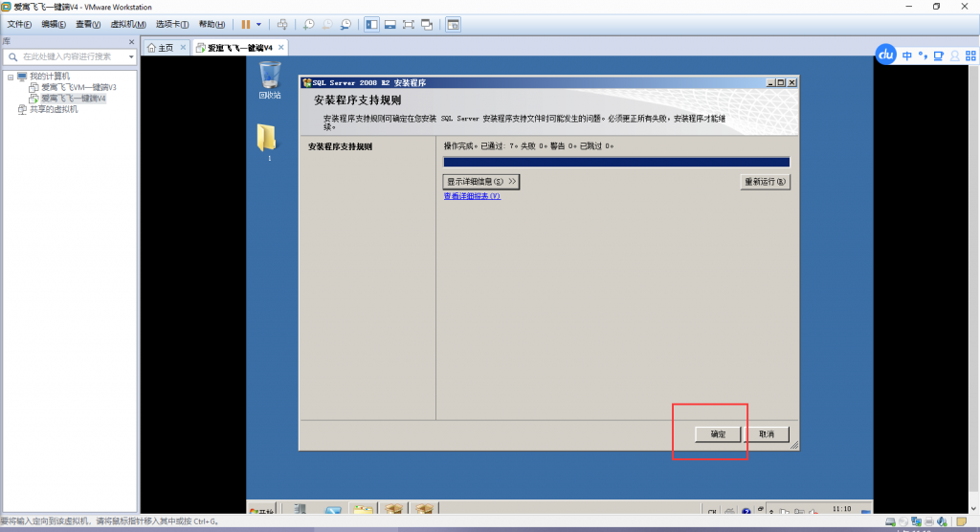Click the console view toolbar icon
Viewport: 980px width, 532px height.
click(x=453, y=24)
